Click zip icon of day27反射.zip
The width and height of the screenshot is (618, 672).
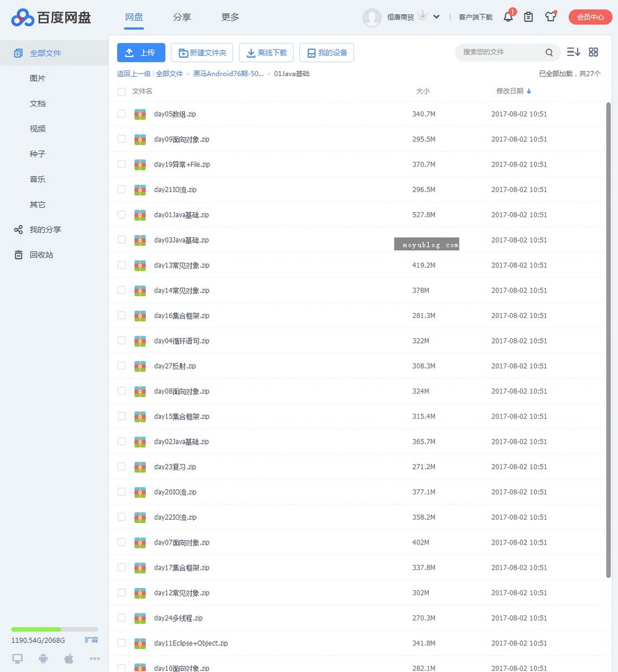(x=140, y=366)
